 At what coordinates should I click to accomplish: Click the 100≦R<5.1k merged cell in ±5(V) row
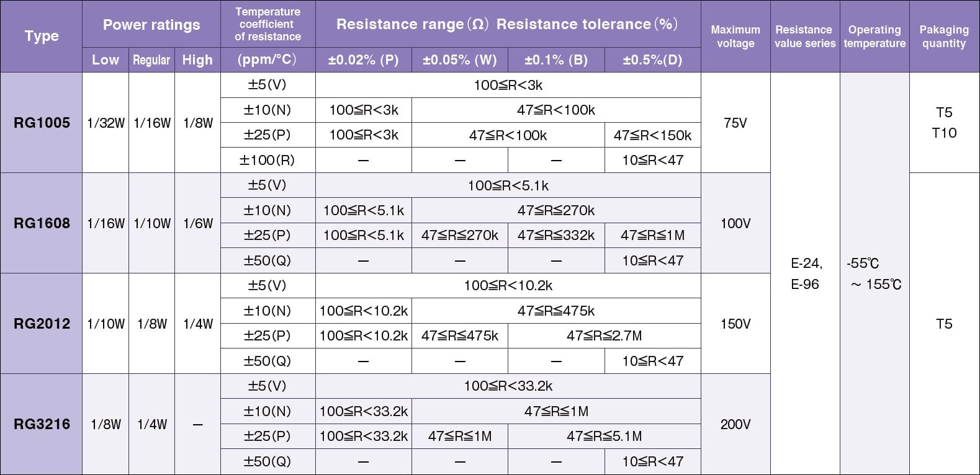[x=508, y=185]
